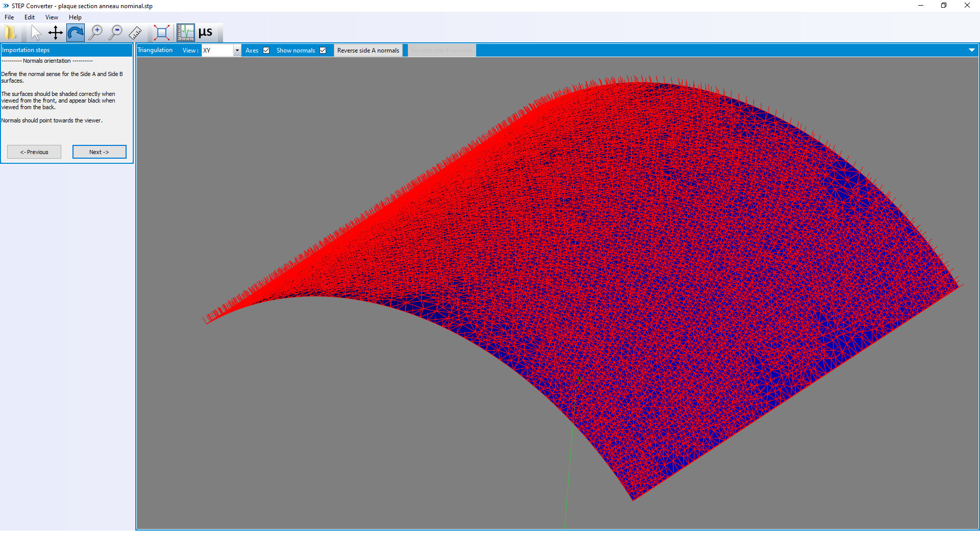Zoom in with the magnifier plus tool
The height and width of the screenshot is (551, 980).
96,32
